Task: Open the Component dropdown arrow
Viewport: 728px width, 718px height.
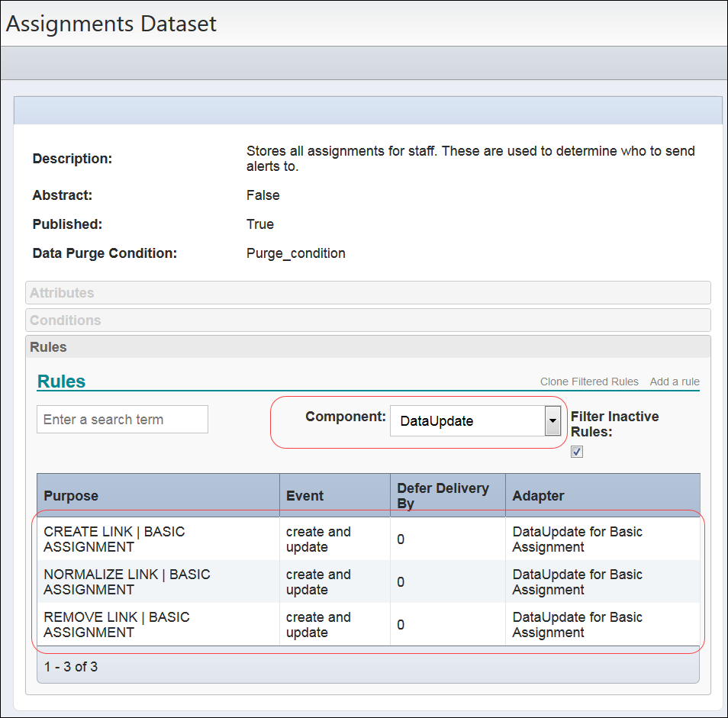Action: (x=552, y=420)
